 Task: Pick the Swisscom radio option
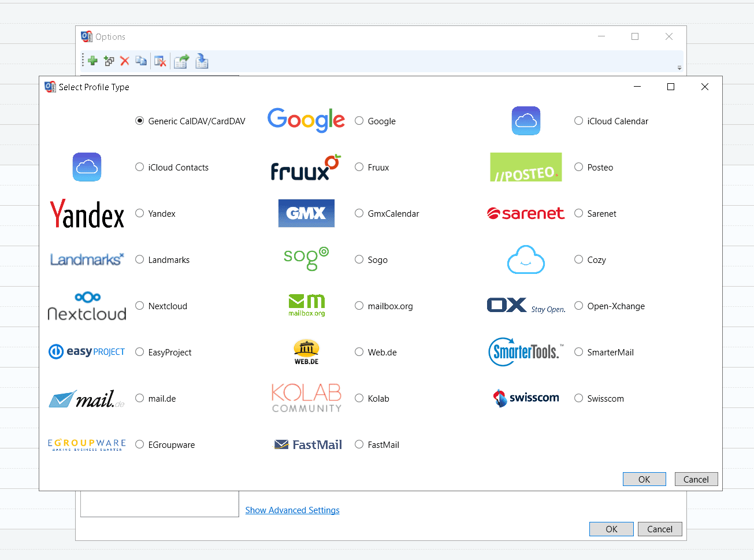coord(599,398)
